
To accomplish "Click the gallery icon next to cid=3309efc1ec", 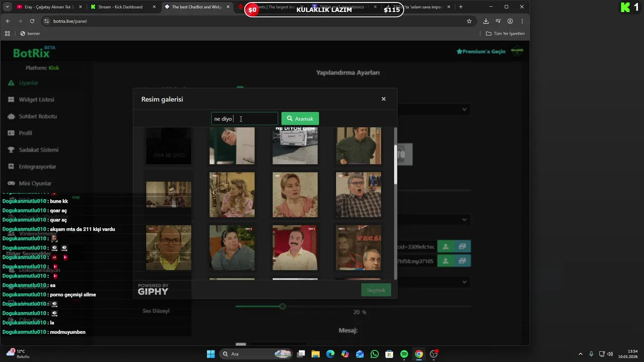I will coord(462,246).
